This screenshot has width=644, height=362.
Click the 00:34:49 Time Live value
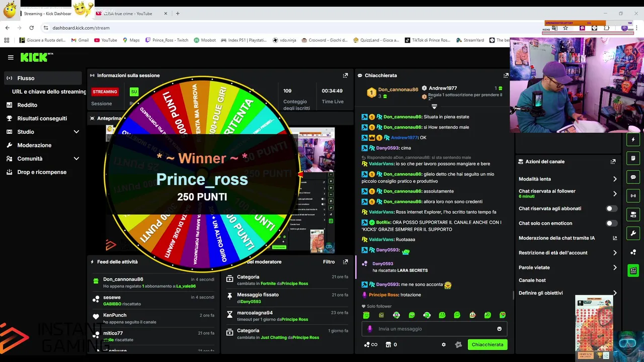pyautogui.click(x=332, y=91)
